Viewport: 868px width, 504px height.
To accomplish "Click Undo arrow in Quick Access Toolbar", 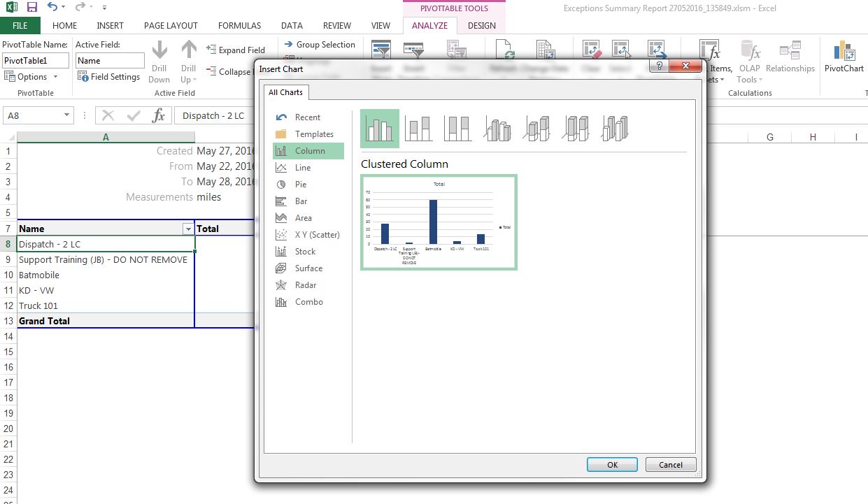I will 53,7.
